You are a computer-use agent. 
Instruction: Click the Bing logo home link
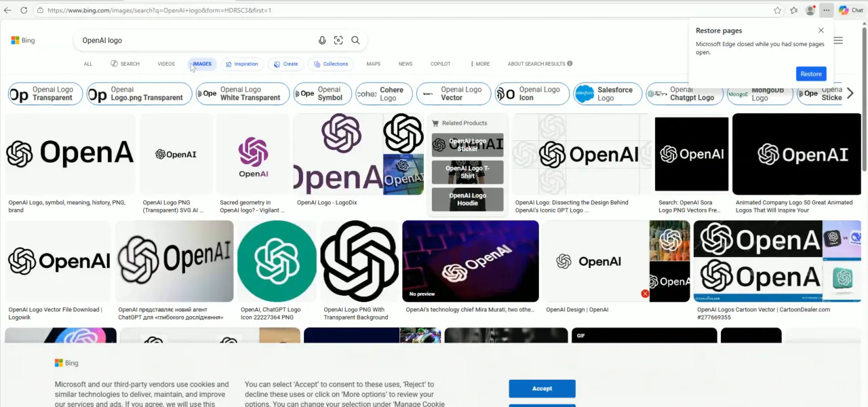point(23,41)
